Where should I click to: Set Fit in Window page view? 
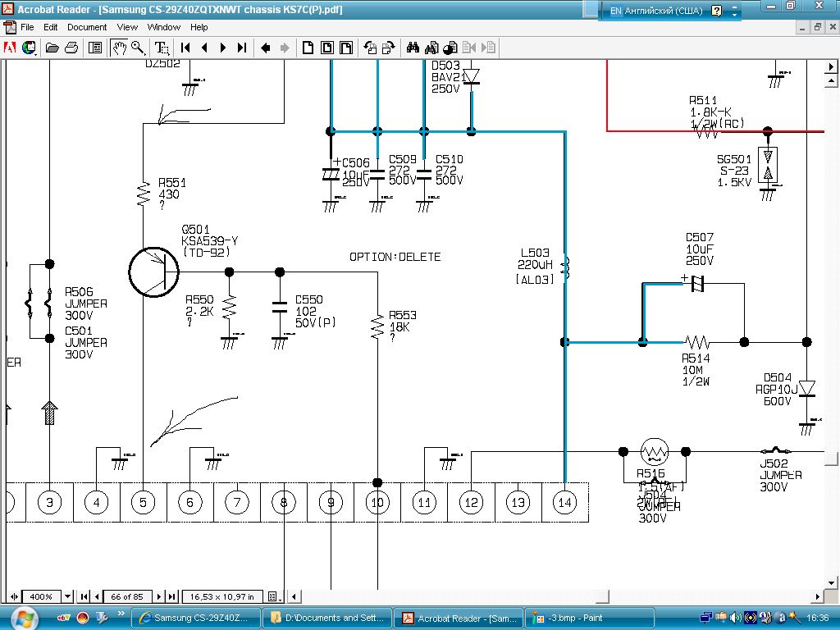coord(326,48)
